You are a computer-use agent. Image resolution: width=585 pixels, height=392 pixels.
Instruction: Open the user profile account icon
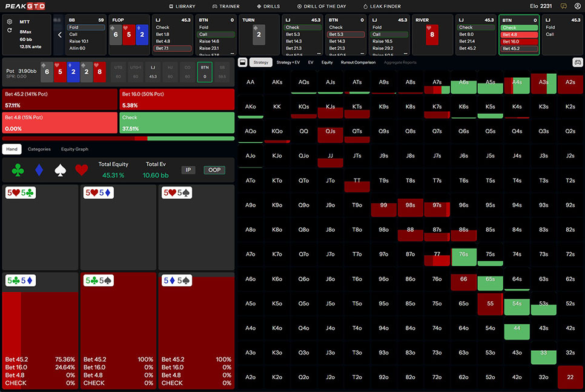[x=577, y=6]
